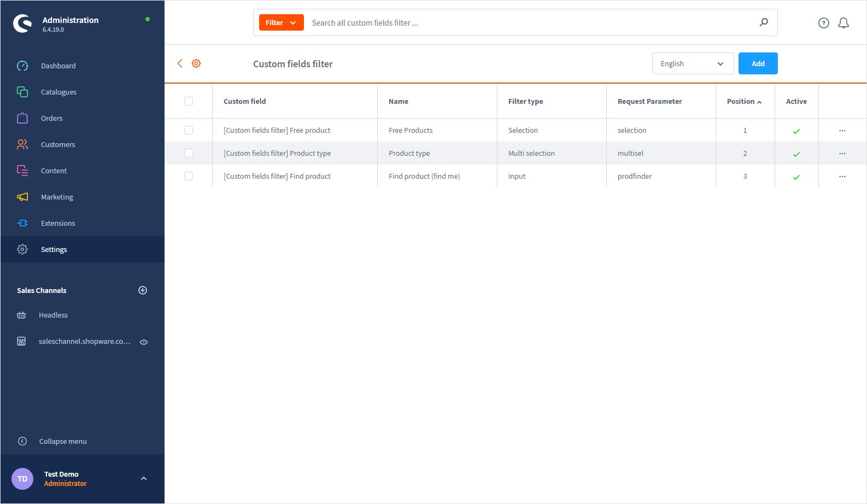Click active checkmark in Find product row
This screenshot has width=867, height=504.
[796, 177]
